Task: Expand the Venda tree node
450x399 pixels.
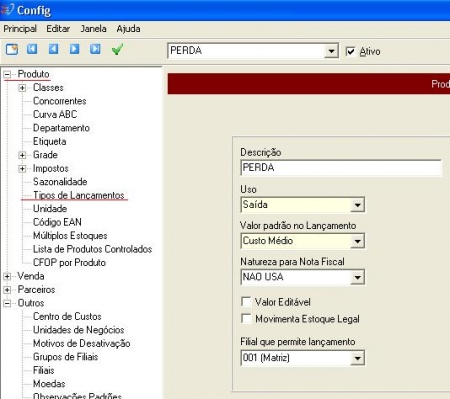Action: click(x=7, y=276)
